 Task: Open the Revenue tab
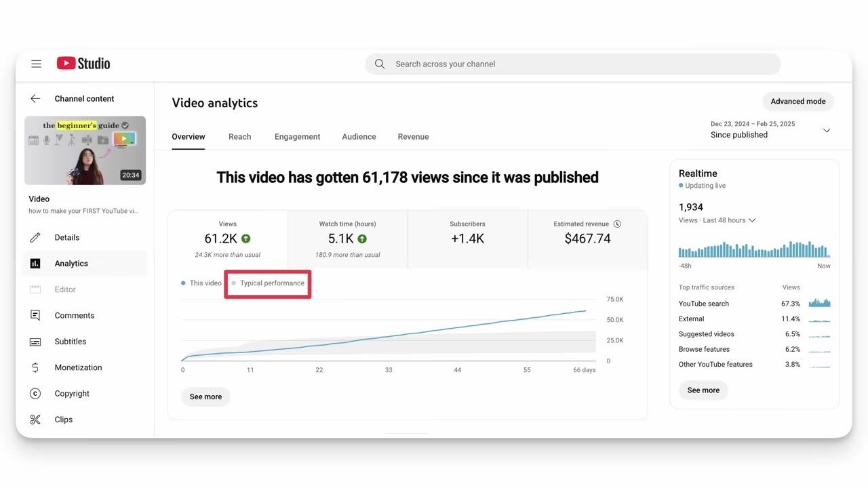(x=413, y=137)
